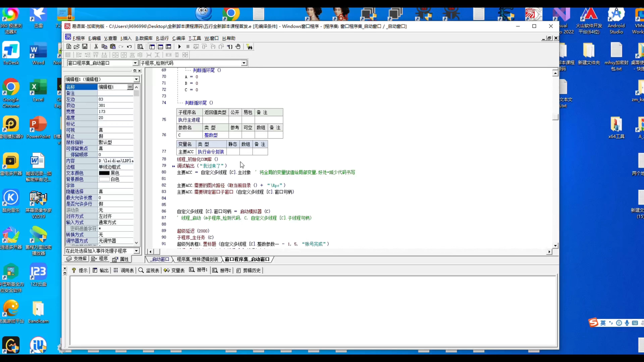The width and height of the screenshot is (644, 362).
Task: Click the Stop square icon in toolbar
Action: click(x=188, y=46)
